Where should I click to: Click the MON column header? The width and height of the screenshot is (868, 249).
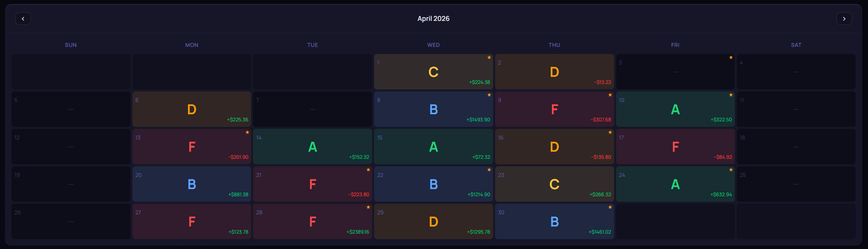click(192, 45)
